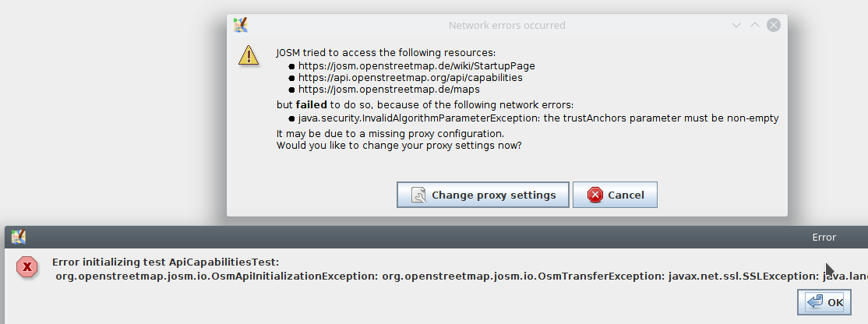
Task: Click the "change your proxy settings now?" question
Action: point(399,145)
